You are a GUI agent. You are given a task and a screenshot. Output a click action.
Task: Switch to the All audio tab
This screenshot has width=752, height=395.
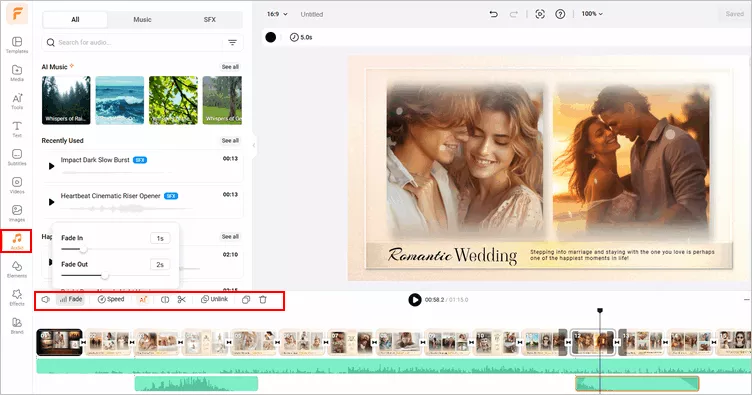(75, 20)
